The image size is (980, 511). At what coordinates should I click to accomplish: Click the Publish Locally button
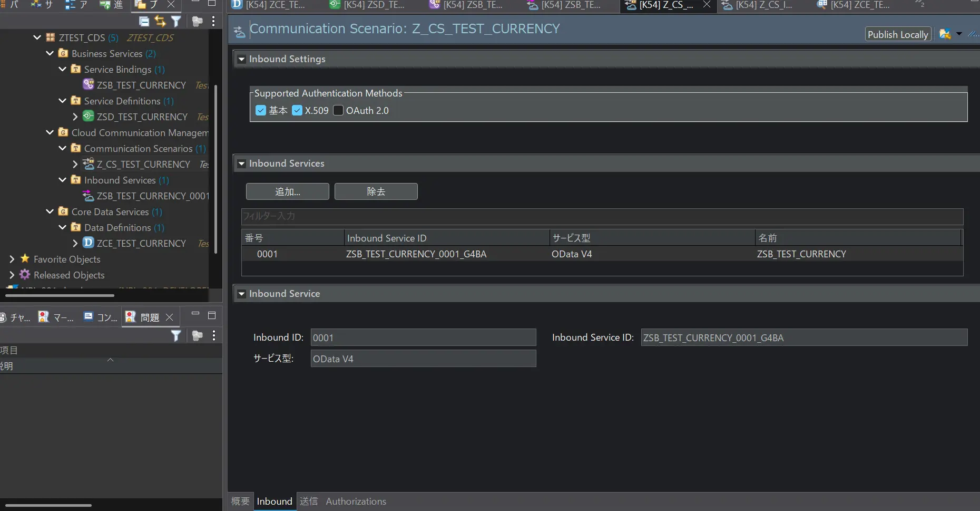[x=898, y=34]
